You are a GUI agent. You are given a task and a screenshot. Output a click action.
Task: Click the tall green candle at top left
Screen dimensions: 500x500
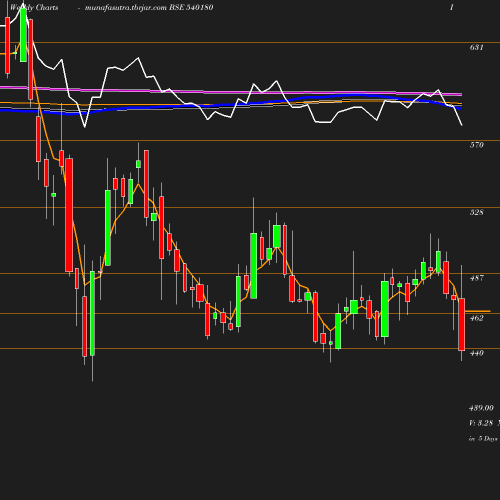click(x=23, y=35)
